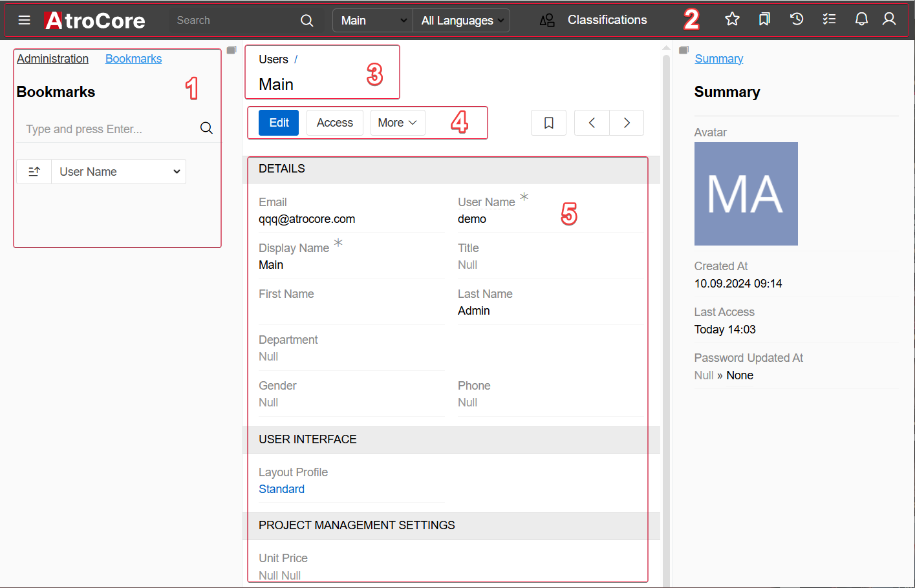Open the notifications bell
Viewport: 915px width, 588px height.
[x=861, y=19]
